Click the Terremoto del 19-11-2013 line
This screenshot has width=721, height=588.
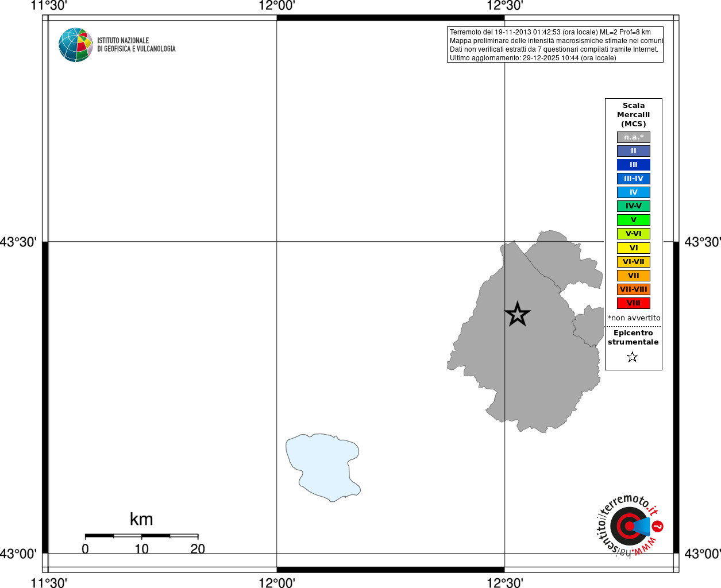coord(550,32)
